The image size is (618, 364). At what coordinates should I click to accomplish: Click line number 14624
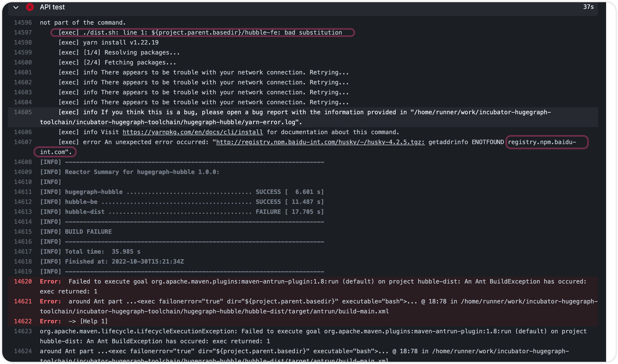23,351
